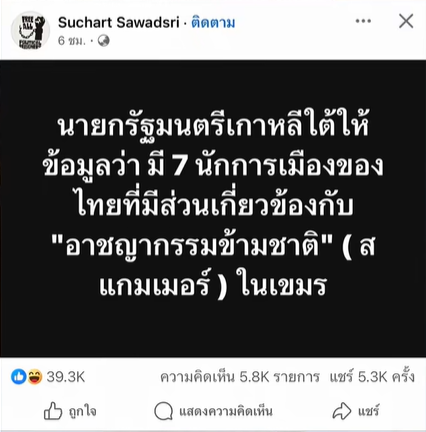The height and width of the screenshot is (432, 426).
Task: Select แสดงความคิดเห็น to write a comment
Action: tap(226, 411)
